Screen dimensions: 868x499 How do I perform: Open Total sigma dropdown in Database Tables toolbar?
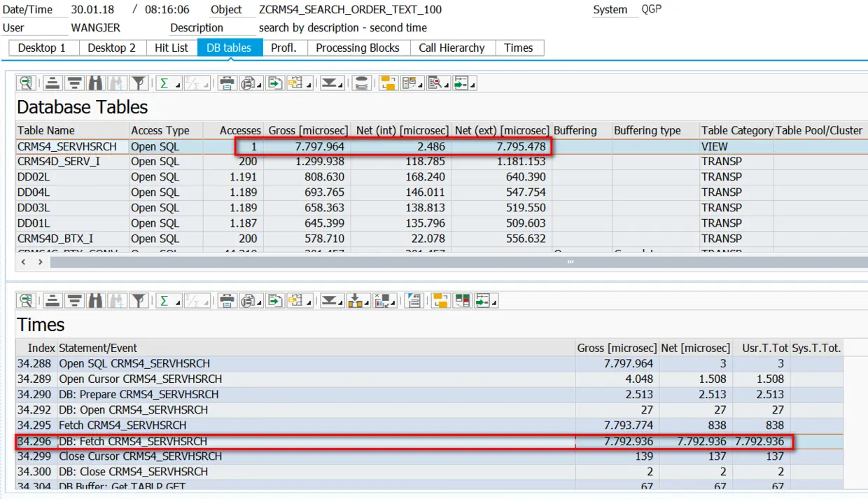click(x=178, y=86)
